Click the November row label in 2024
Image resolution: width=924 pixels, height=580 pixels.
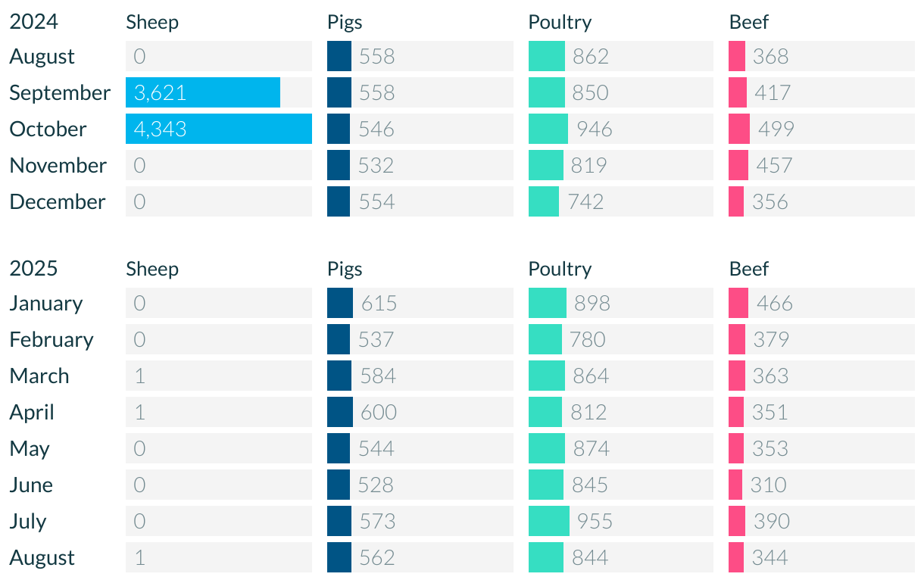[58, 165]
